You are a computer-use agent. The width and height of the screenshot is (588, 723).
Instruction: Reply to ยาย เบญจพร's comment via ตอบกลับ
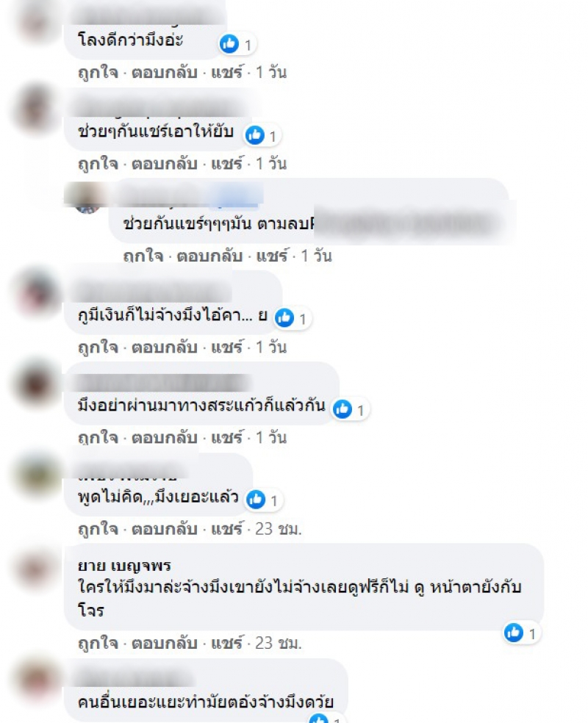tap(165, 643)
